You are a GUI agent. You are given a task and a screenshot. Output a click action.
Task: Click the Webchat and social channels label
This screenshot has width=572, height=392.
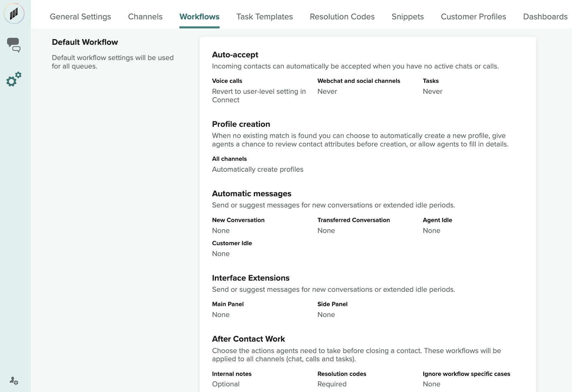tap(359, 81)
